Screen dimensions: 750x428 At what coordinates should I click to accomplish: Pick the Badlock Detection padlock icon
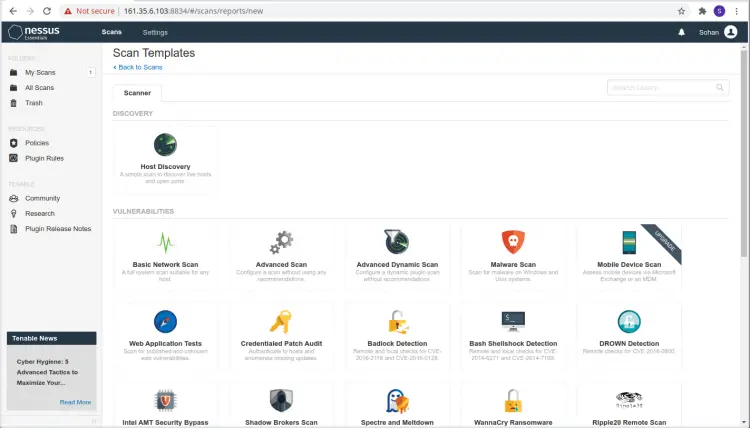[397, 321]
